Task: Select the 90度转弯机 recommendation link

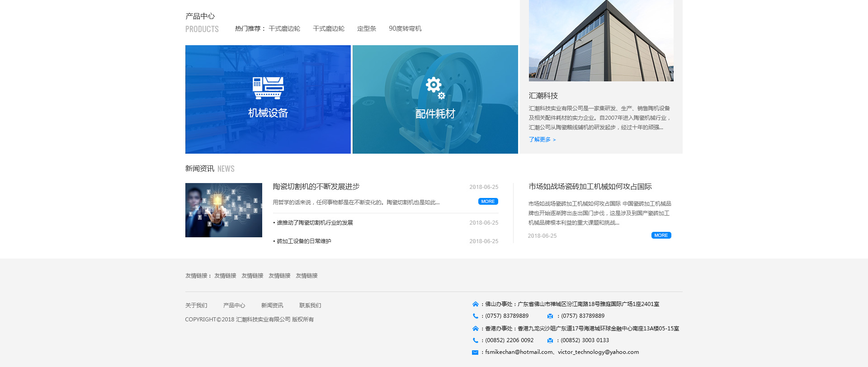Action: coord(405,28)
